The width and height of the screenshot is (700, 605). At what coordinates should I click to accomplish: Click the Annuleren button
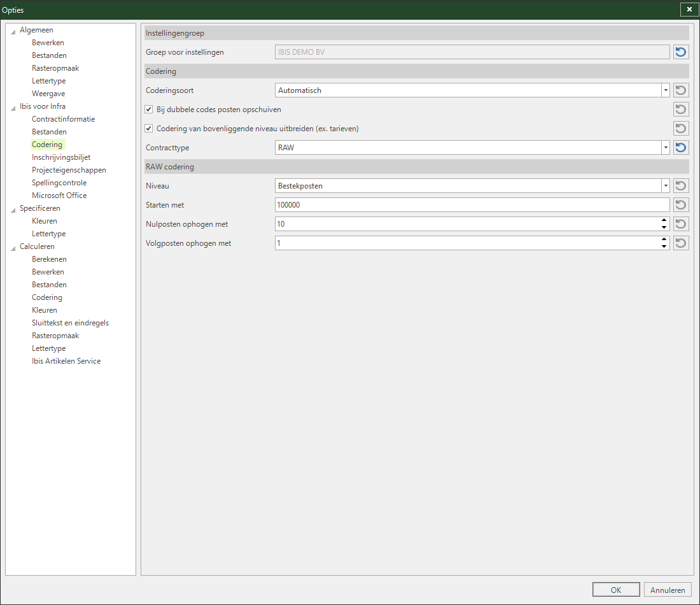click(x=668, y=590)
